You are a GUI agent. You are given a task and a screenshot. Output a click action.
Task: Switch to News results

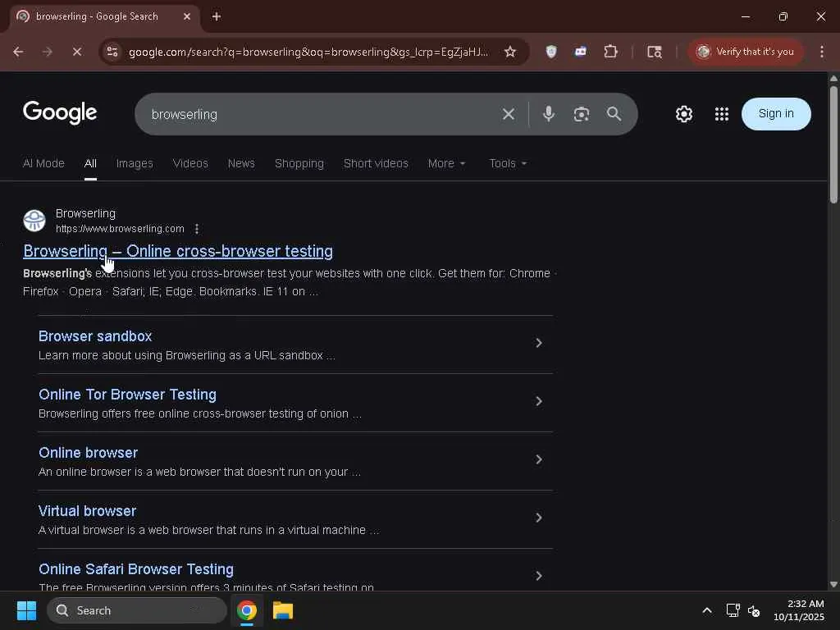[x=241, y=163]
